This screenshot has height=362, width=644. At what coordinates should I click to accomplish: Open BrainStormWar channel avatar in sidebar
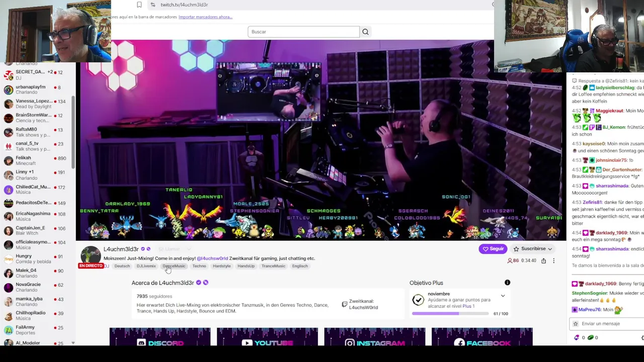8,118
